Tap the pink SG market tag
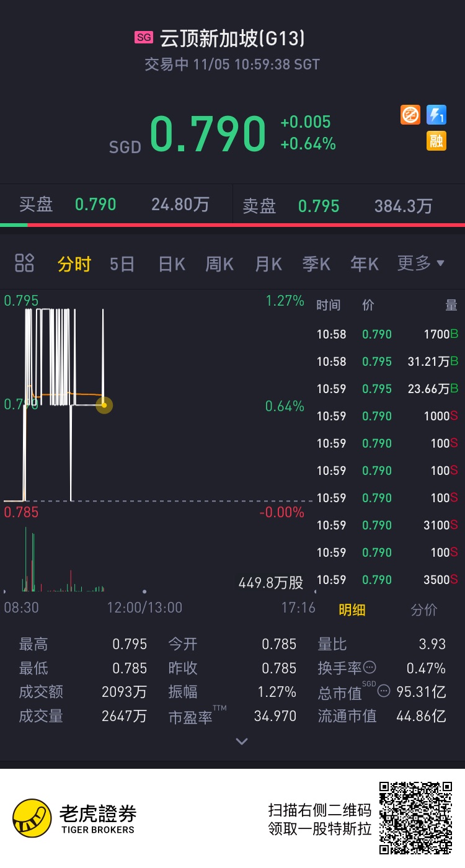Viewport: 465px width, 868px height. [x=144, y=38]
